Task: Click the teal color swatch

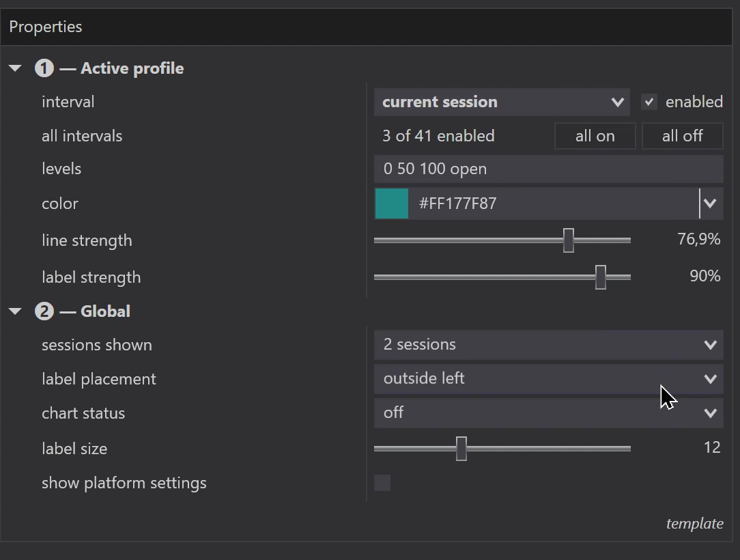Action: tap(392, 204)
